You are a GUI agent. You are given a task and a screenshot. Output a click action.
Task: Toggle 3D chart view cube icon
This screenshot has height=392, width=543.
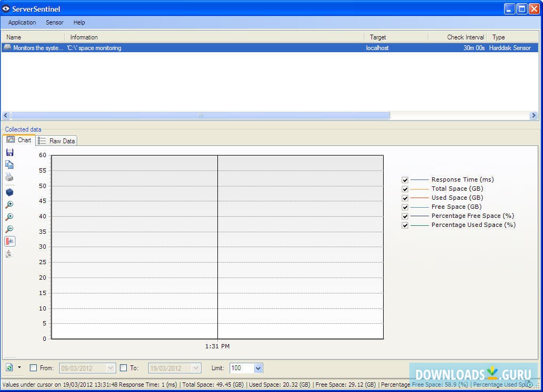10,192
